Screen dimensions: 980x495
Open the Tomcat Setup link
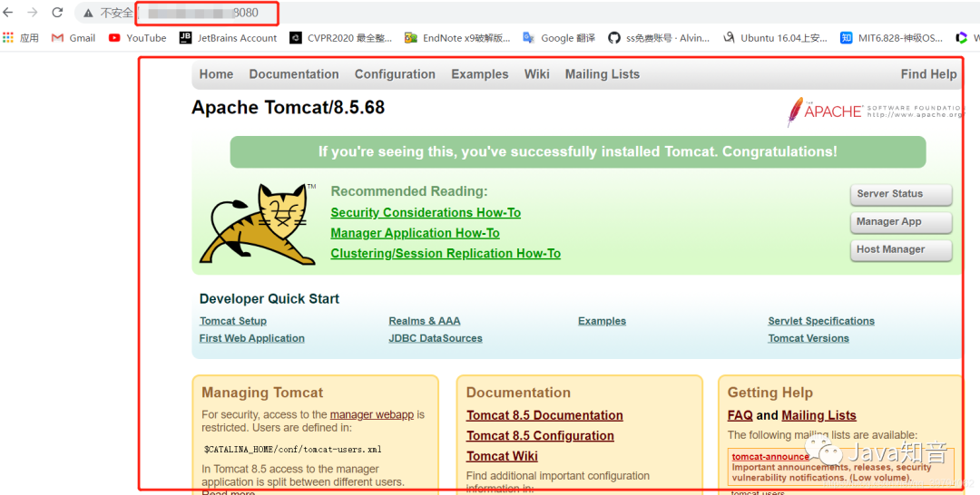click(x=233, y=321)
